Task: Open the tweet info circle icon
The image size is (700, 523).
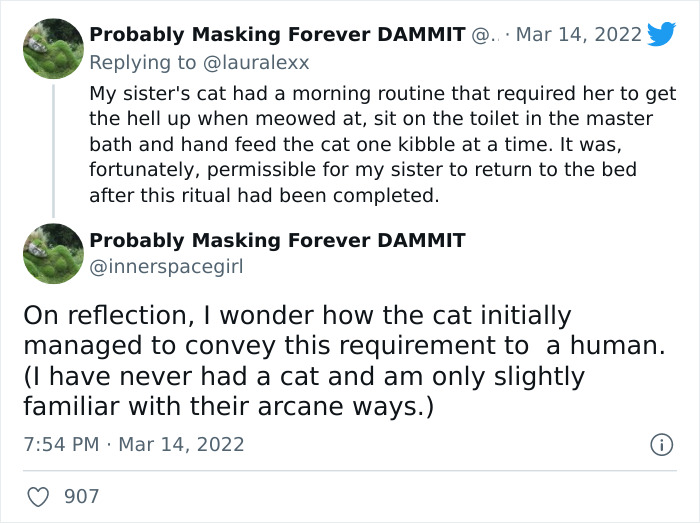Action: [x=660, y=445]
